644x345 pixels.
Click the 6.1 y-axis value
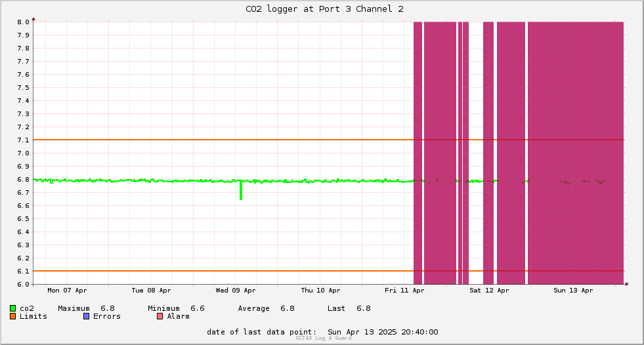coord(23,272)
